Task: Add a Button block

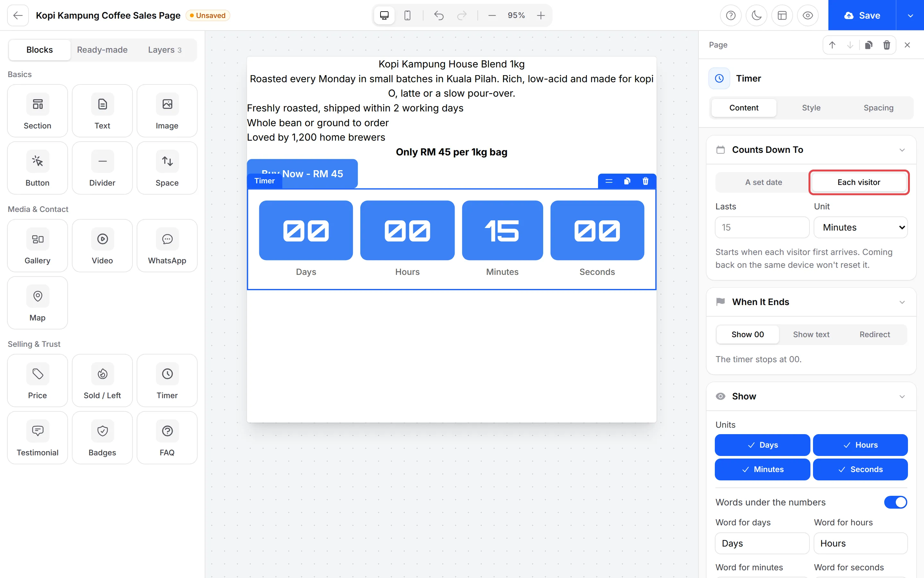Action: point(38,168)
